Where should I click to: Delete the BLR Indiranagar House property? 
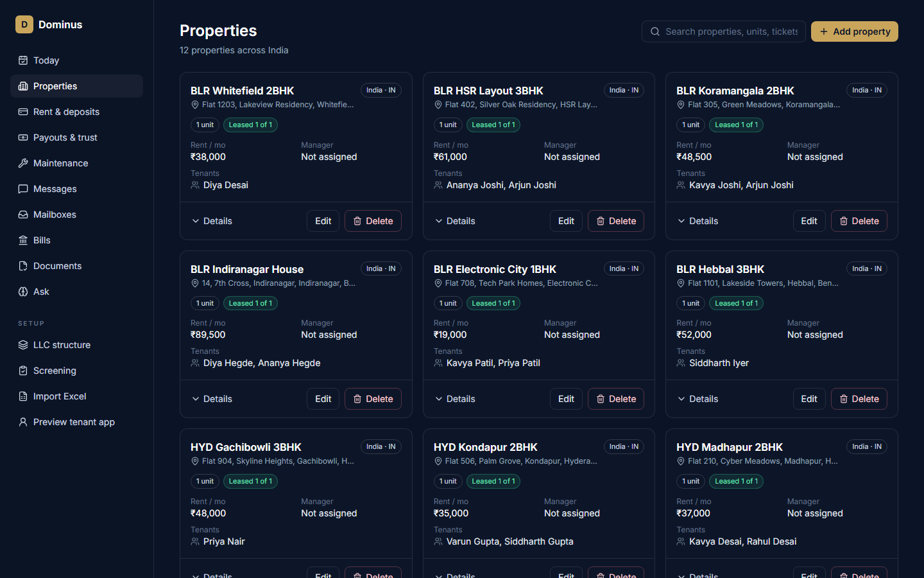373,399
